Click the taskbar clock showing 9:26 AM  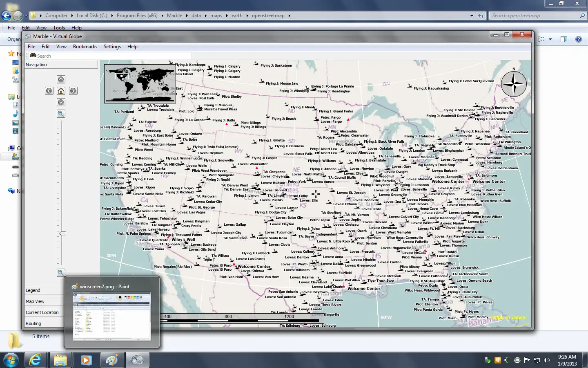point(567,360)
